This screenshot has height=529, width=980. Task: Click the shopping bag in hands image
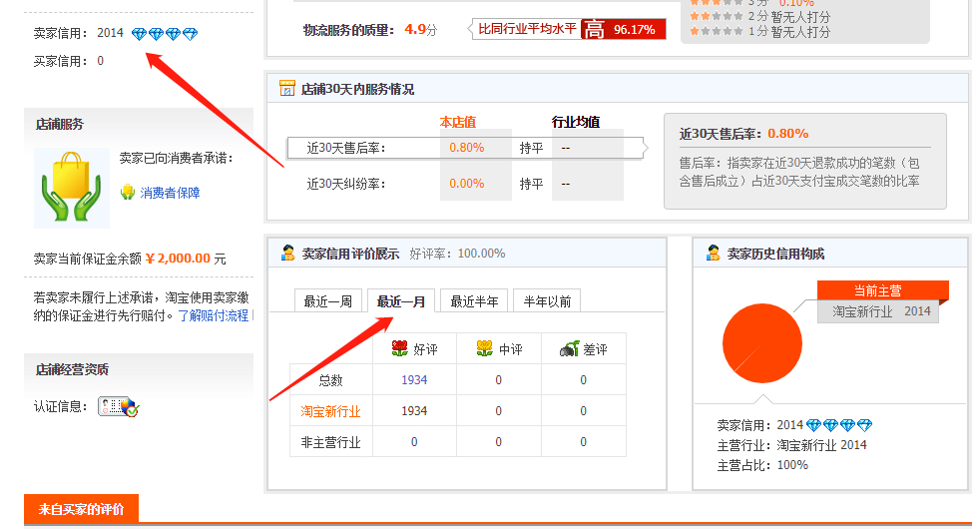72,188
